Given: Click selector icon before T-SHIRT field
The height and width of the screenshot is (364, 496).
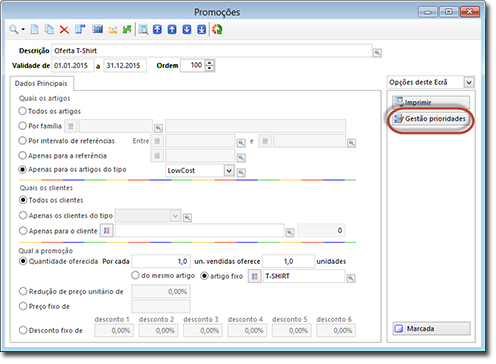Looking at the screenshot, I should [x=255, y=276].
